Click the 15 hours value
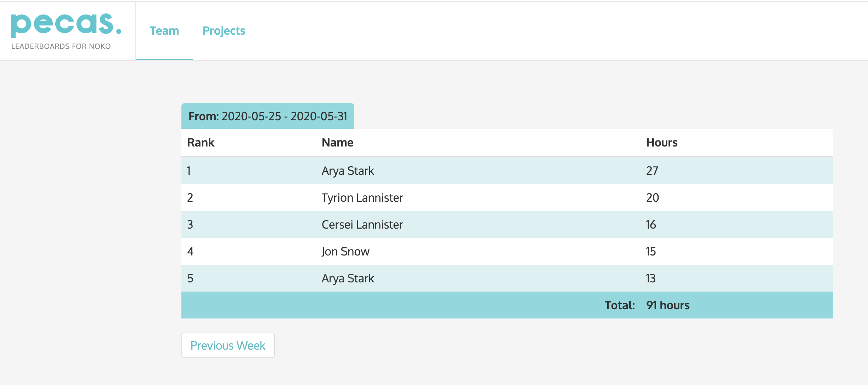 651,252
